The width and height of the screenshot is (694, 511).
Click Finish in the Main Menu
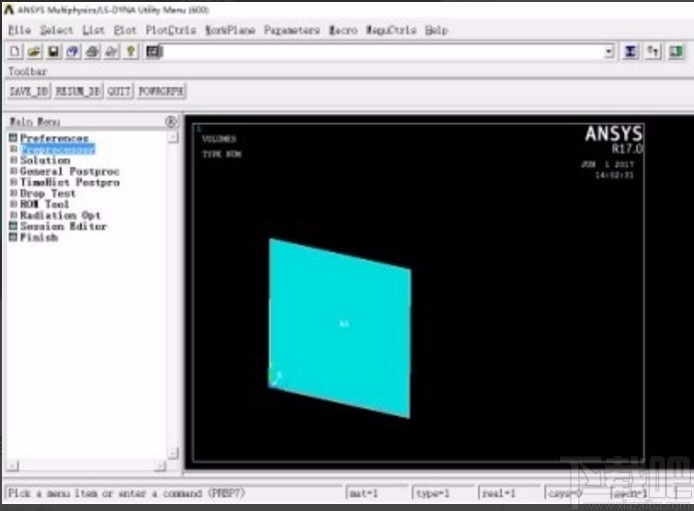[x=39, y=237]
